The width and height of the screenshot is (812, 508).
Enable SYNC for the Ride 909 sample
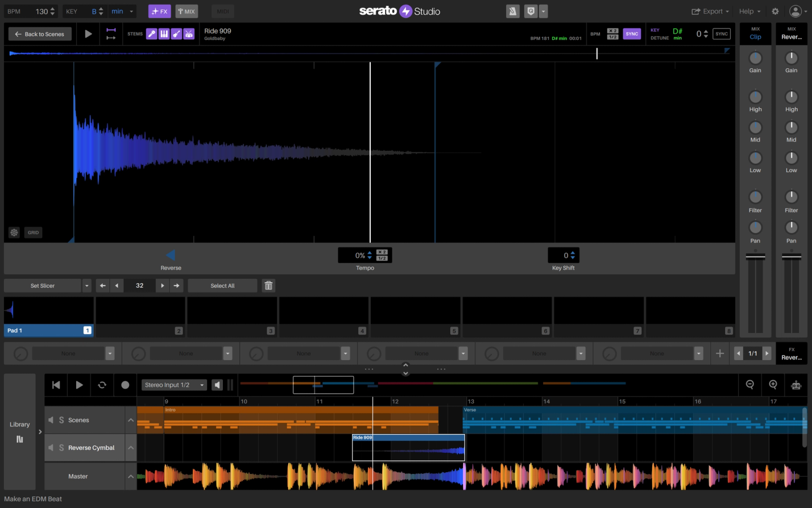631,34
